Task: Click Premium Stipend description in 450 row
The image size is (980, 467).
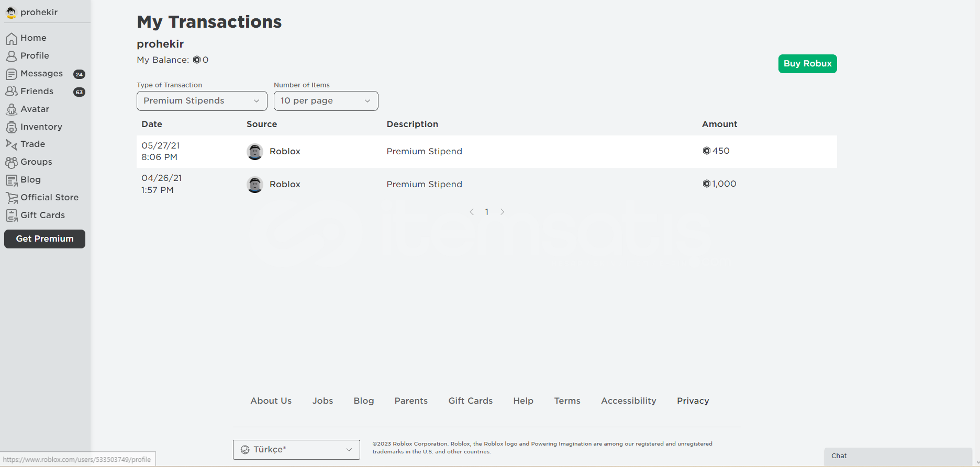Action: [x=425, y=152]
